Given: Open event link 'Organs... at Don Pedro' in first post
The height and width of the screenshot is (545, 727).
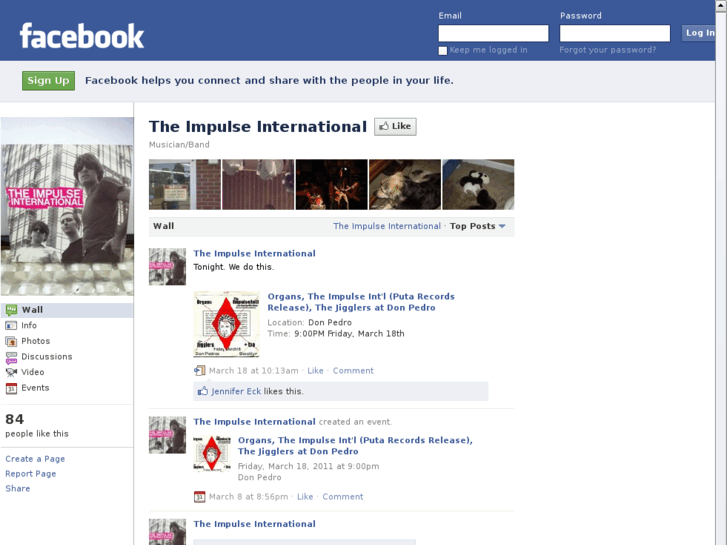Looking at the screenshot, I should coord(361,302).
